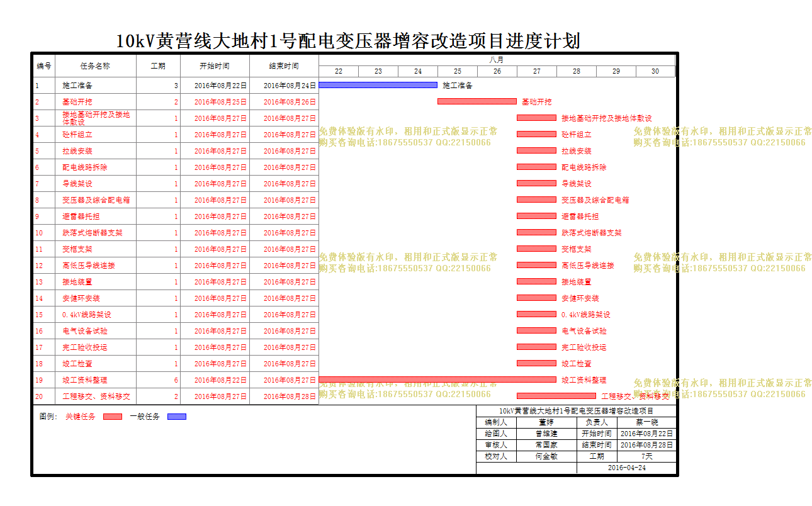Screen dimensions: 812x506
Task: Select 完工验收投运 in the task name column
Action: [85, 347]
